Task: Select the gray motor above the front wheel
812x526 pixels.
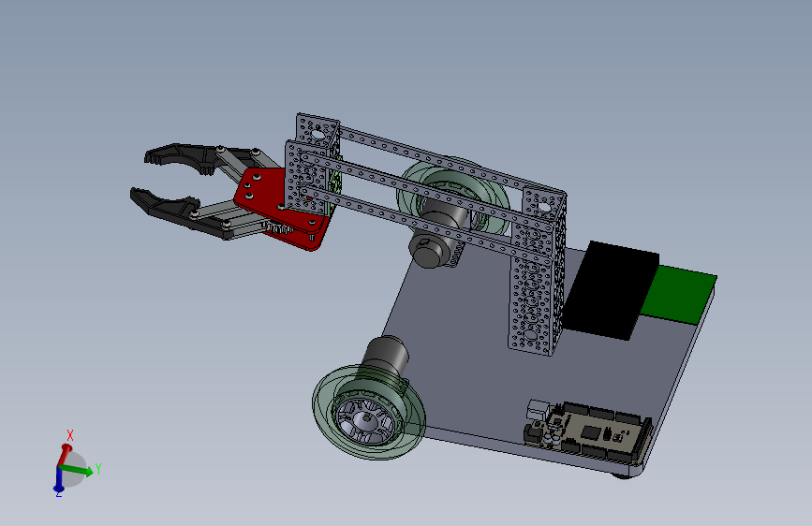Action: (386, 357)
